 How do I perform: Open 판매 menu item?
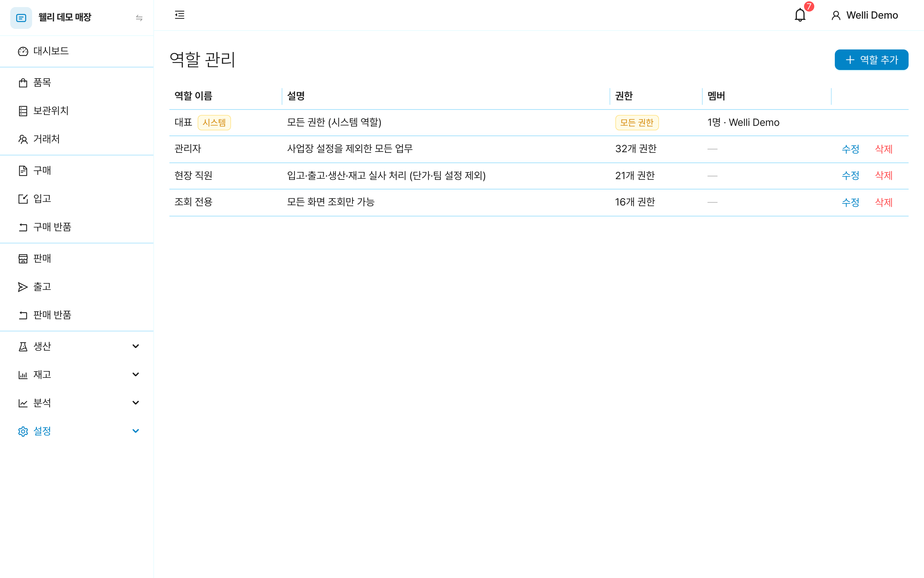(77, 258)
